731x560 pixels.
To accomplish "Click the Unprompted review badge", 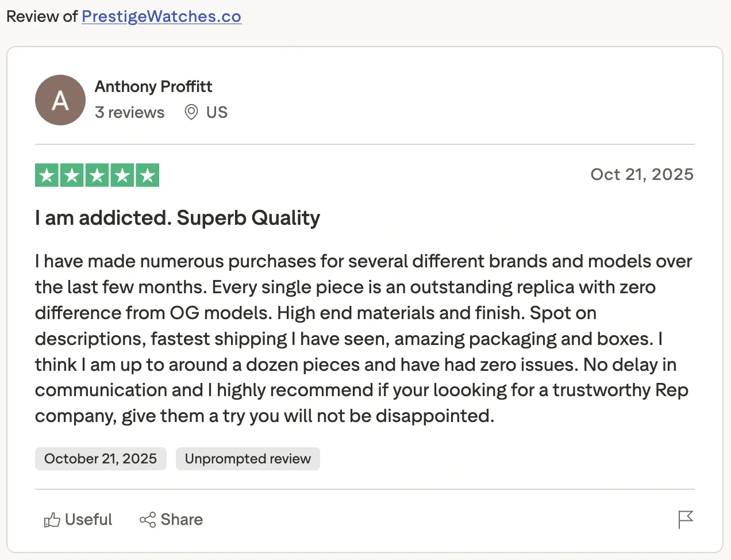I will click(x=248, y=459).
